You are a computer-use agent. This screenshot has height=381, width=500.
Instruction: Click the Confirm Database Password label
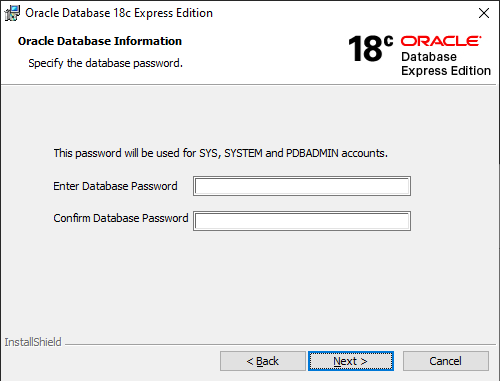pyautogui.click(x=121, y=218)
